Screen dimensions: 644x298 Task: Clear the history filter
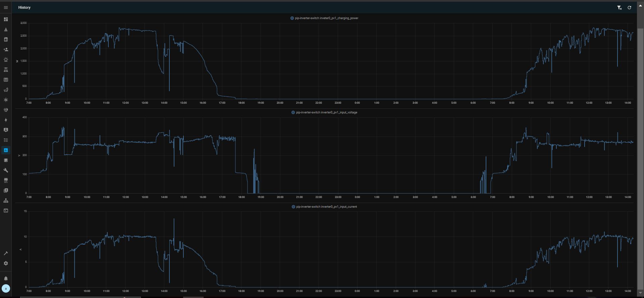(620, 7)
